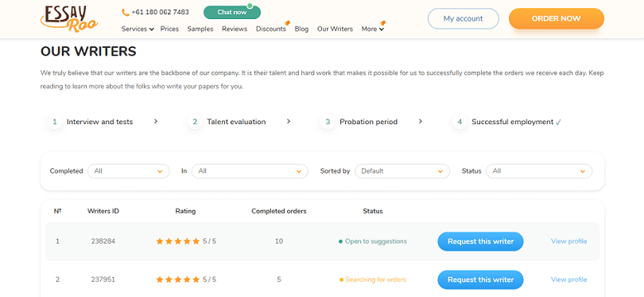Request writer 237951
This screenshot has height=297, width=644.
click(480, 279)
